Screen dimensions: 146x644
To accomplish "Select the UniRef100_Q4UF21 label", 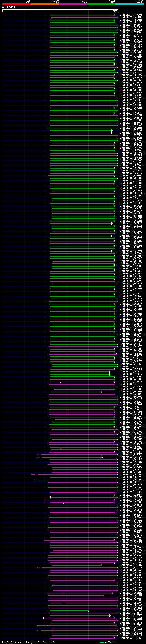I will [131, 429].
